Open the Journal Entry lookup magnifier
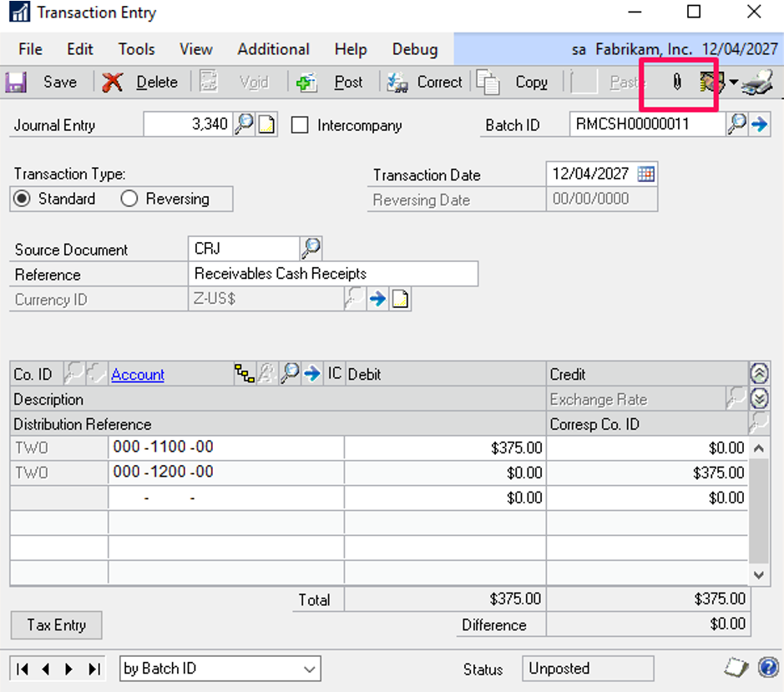 click(243, 125)
